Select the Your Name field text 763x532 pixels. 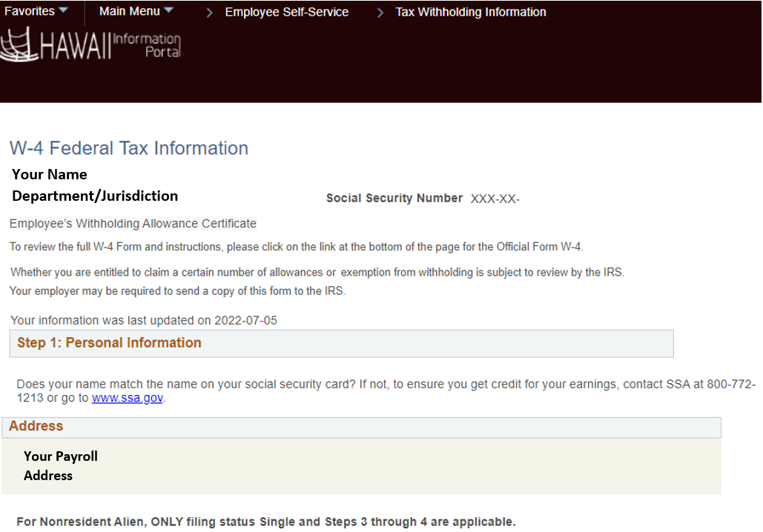50,175
